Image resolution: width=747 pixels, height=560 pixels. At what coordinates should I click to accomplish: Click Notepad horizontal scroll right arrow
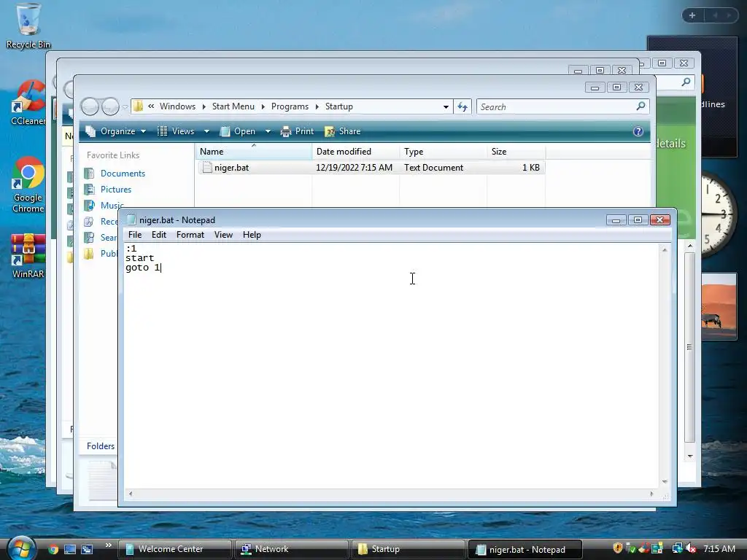(x=651, y=494)
